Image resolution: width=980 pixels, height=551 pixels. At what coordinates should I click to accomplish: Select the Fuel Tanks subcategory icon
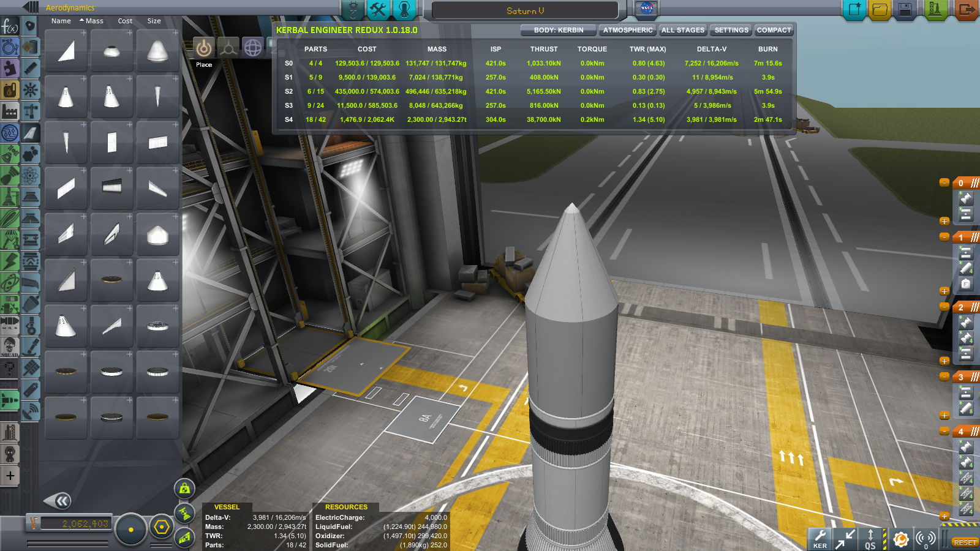30,47
